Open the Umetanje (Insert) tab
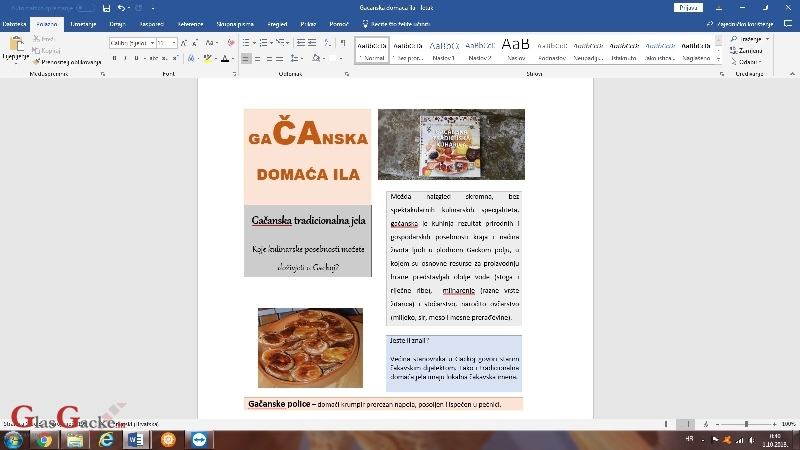800x450 pixels. [83, 23]
